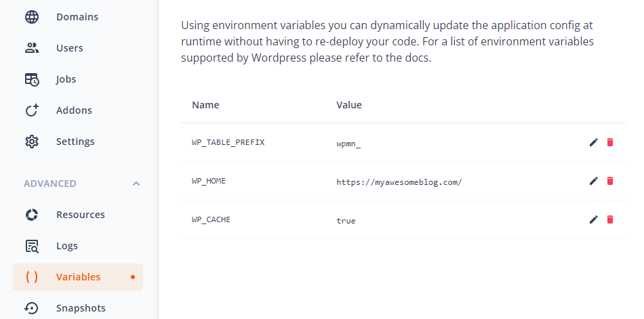Click the Domains globe icon
644x319 pixels.
[32, 17]
